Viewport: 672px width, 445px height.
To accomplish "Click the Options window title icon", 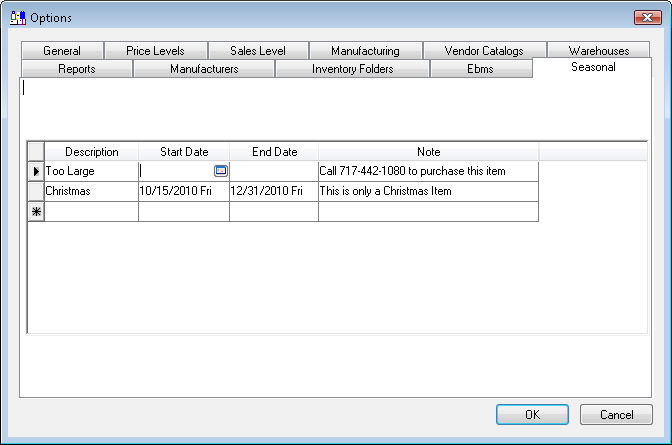I will tap(17, 17).
